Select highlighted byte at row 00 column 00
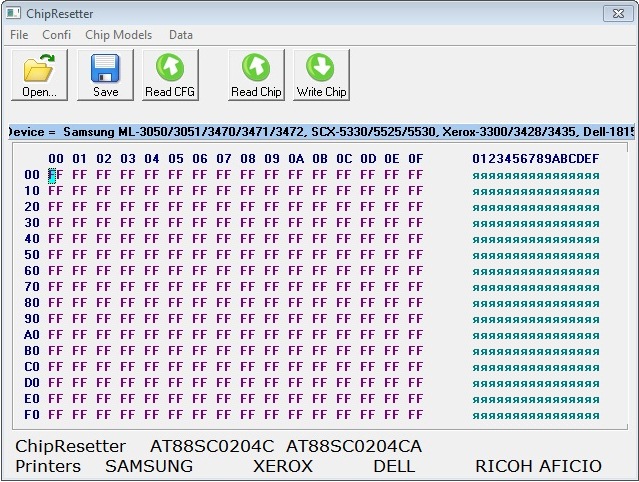Image resolution: width=639 pixels, height=482 pixels. [55, 175]
